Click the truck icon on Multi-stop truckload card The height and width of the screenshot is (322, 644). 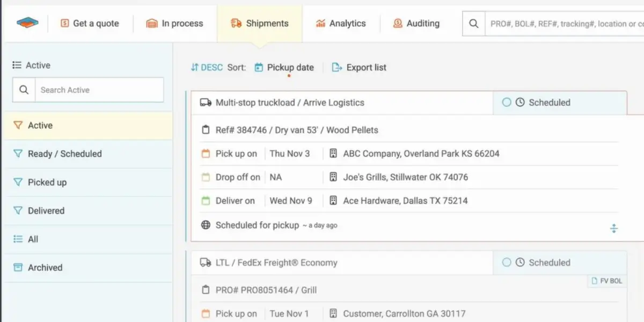point(206,103)
